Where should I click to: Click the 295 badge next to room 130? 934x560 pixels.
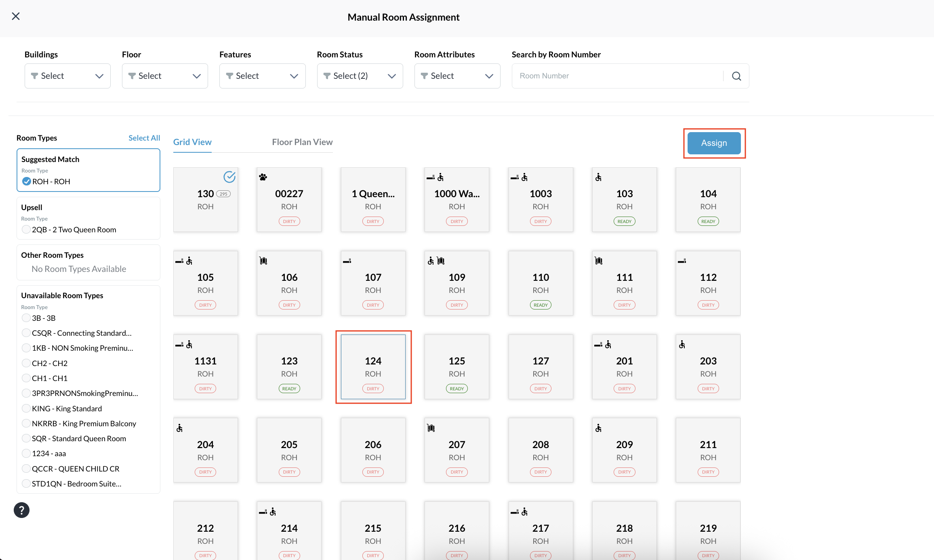223,194
